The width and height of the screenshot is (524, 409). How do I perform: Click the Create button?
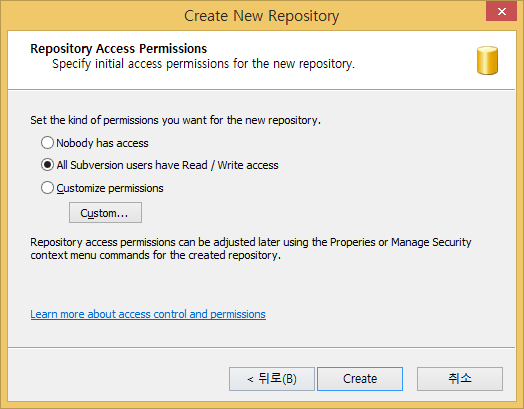click(360, 379)
